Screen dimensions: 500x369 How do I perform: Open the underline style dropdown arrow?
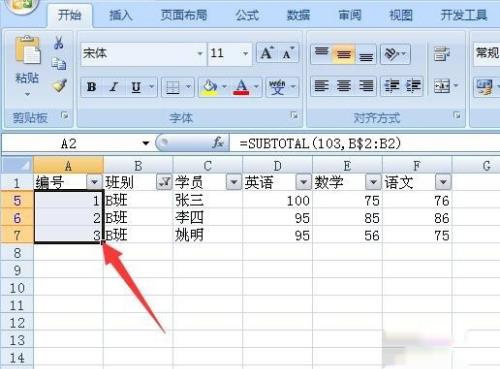[x=152, y=87]
